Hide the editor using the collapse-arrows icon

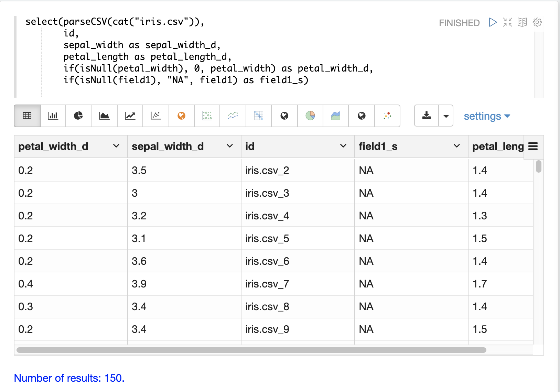507,22
